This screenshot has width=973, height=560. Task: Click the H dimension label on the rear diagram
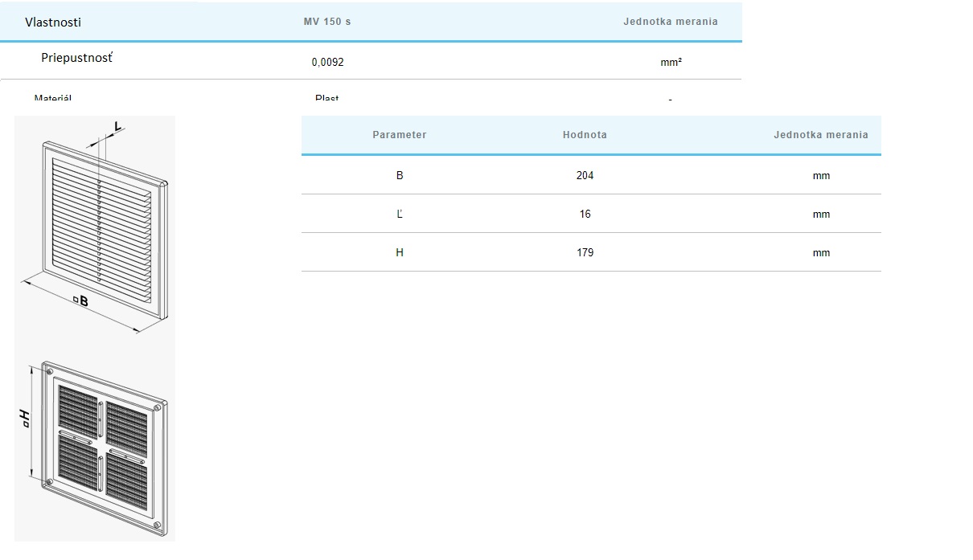click(26, 417)
